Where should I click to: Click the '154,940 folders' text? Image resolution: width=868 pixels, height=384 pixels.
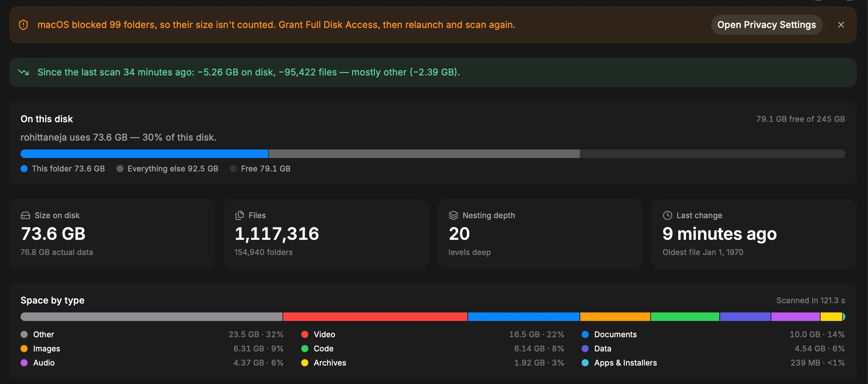[263, 252]
